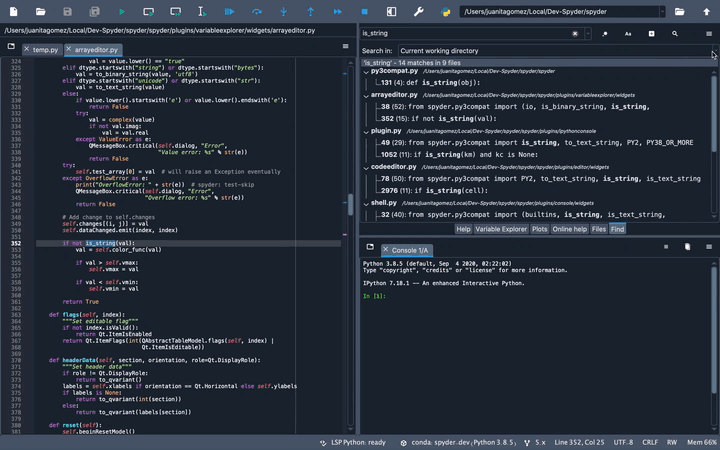The image size is (720, 450).
Task: Click the Open file folder icon
Action: [40, 11]
